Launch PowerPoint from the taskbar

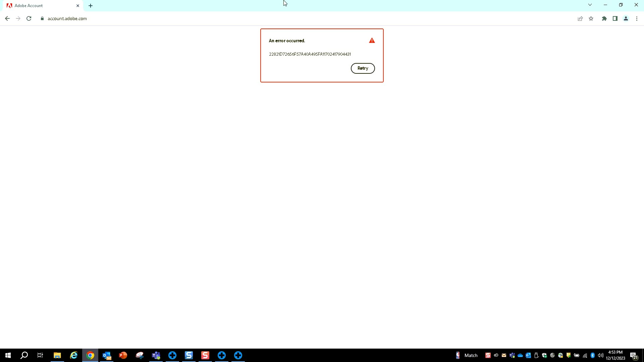tap(123, 355)
